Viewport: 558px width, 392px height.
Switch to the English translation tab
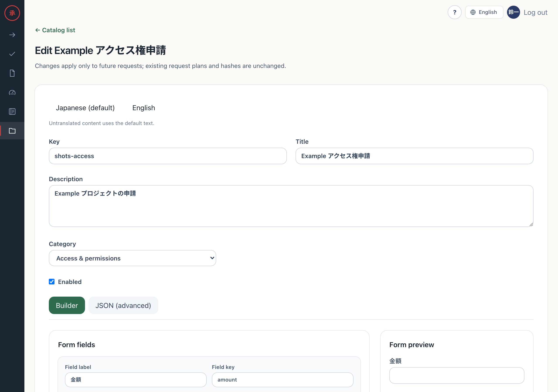(144, 108)
